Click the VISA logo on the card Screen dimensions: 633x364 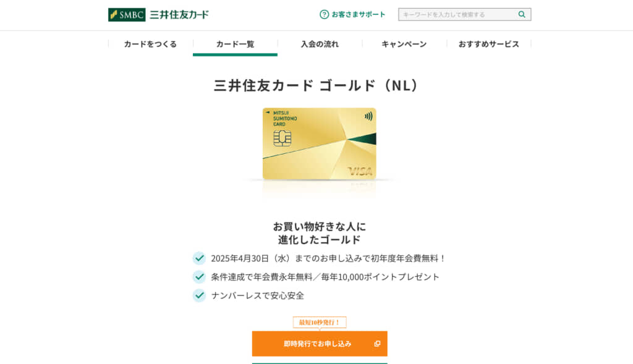coord(360,172)
